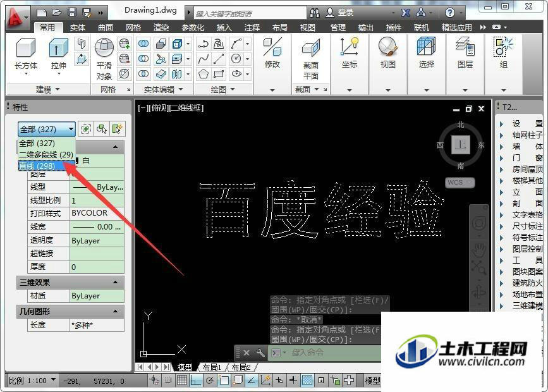Open help via the question mark icon
Screen dimensions: 548x392
click(450, 13)
